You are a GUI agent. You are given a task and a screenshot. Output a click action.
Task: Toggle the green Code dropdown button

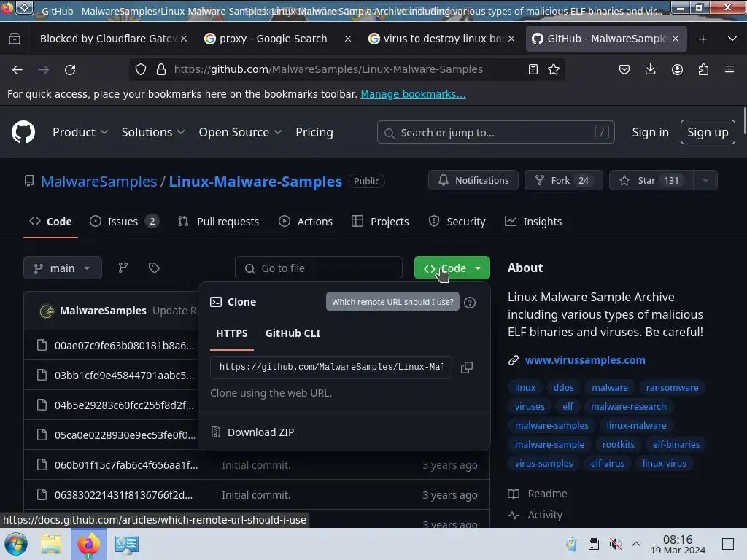452,268
